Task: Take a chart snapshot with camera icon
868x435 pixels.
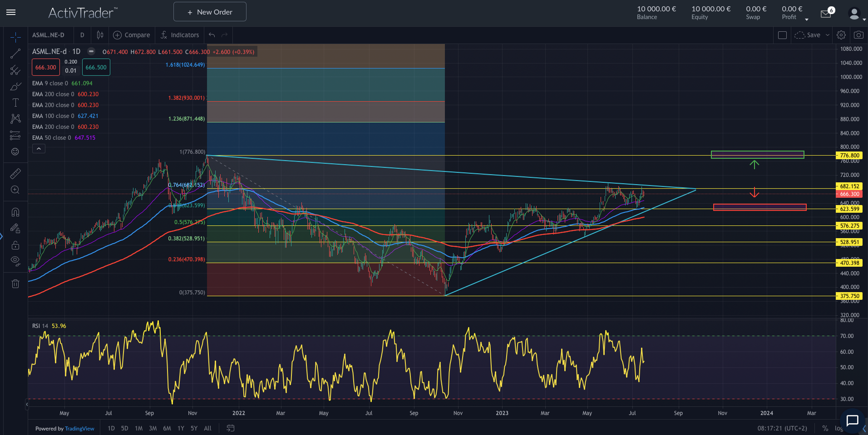Action: (858, 35)
